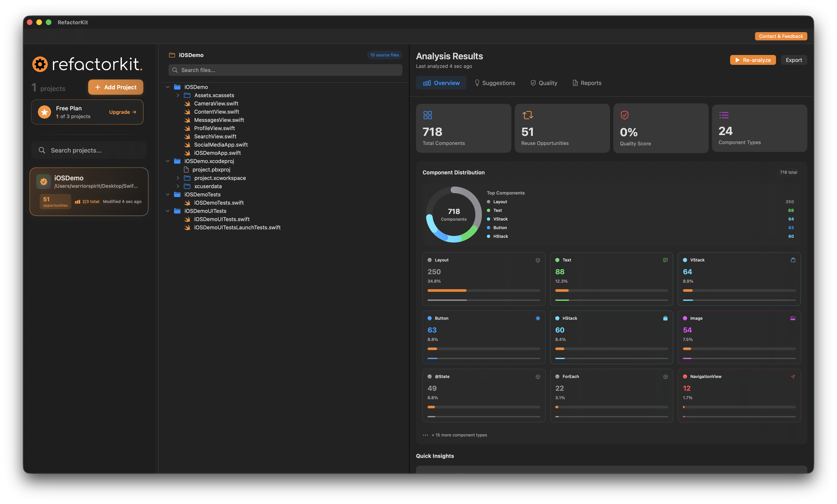Click the Layout 34.8% progress bar

coord(484,291)
